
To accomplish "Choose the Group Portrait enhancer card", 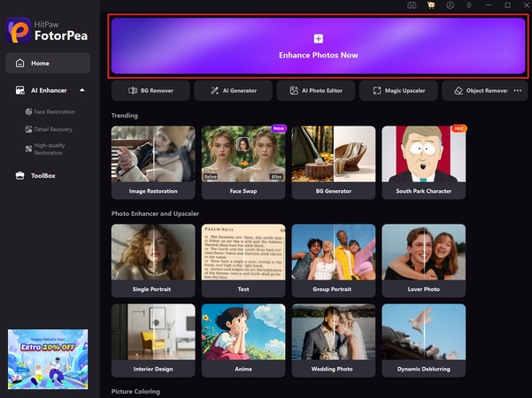I will pos(334,260).
